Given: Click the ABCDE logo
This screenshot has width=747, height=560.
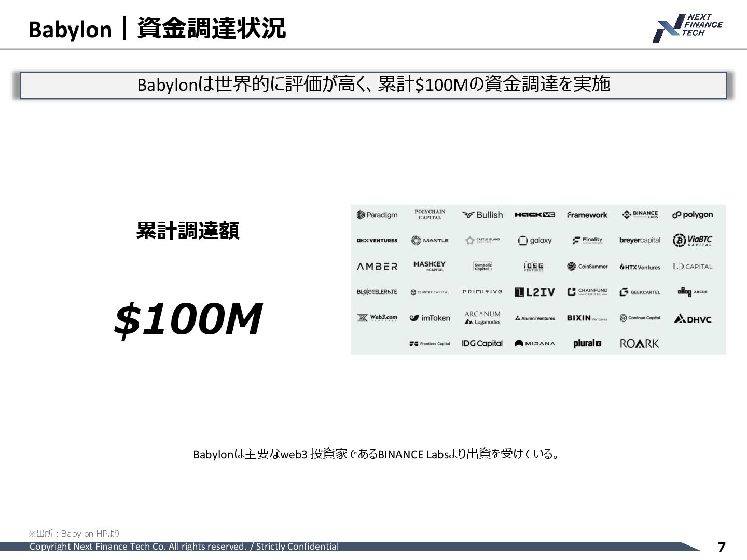Looking at the screenshot, I should [693, 292].
